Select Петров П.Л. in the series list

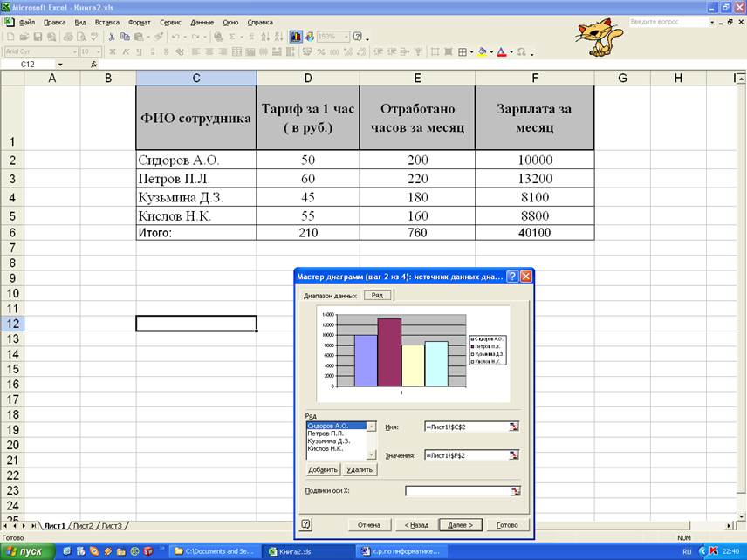click(x=326, y=434)
